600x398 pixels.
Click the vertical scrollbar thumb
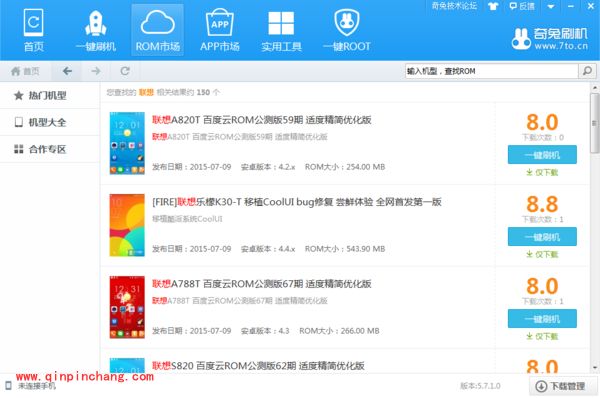[x=595, y=123]
